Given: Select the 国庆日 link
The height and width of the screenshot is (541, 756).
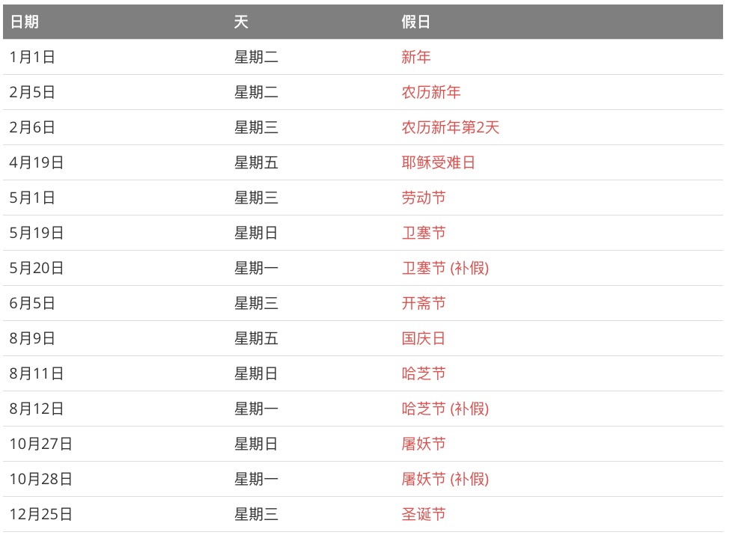Looking at the screenshot, I should point(423,338).
